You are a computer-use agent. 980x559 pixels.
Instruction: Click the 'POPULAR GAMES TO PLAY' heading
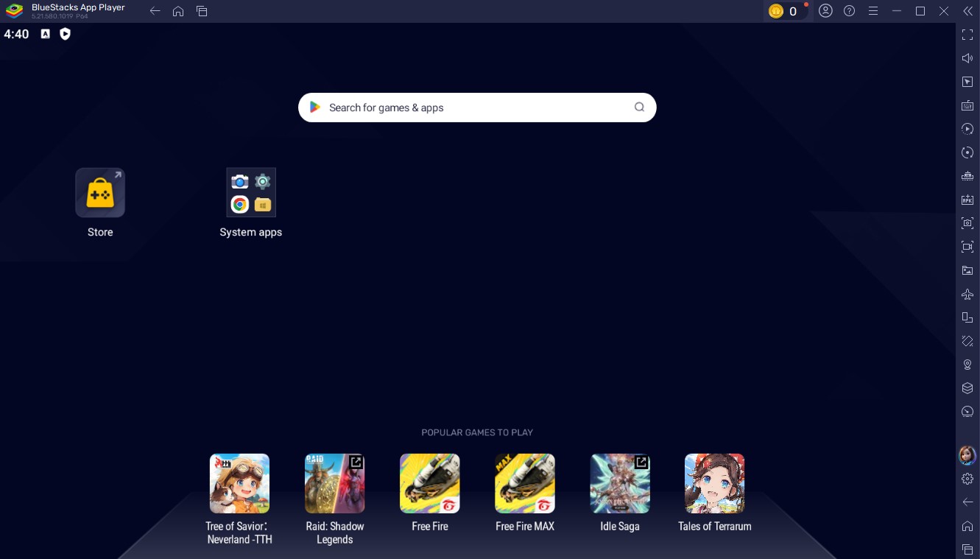click(x=477, y=432)
